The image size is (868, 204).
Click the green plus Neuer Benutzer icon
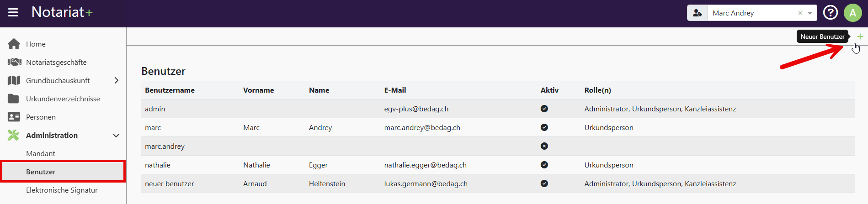point(860,37)
